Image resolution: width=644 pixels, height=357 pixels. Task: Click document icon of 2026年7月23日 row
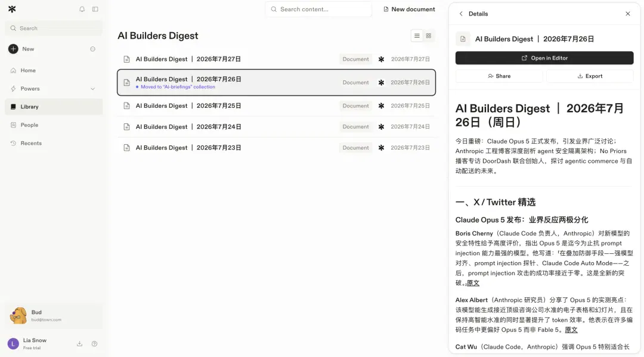tap(126, 148)
